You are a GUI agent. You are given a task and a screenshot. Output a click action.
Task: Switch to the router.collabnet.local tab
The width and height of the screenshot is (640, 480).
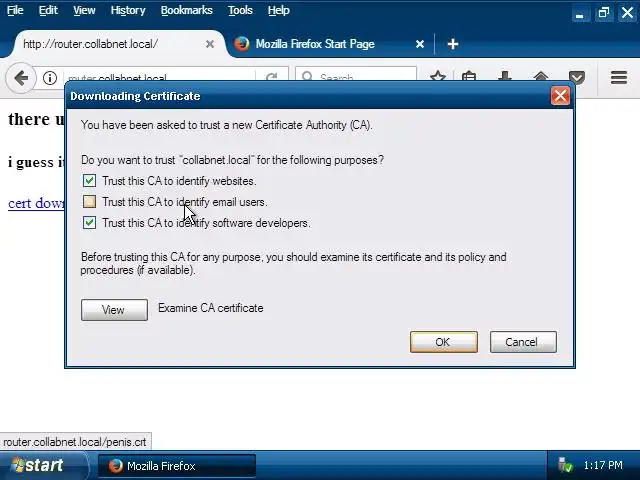coord(118,44)
